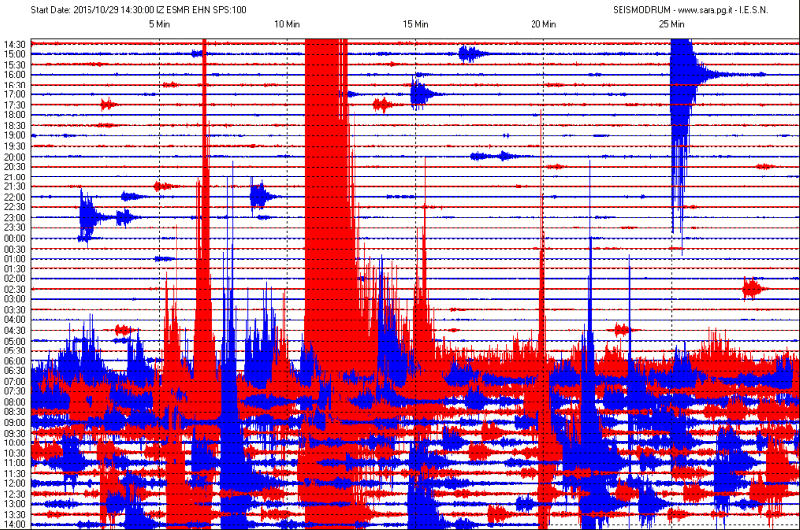This screenshot has height=530, width=800.
Task: Click the 5 Min time axis marker
Action: click(158, 23)
